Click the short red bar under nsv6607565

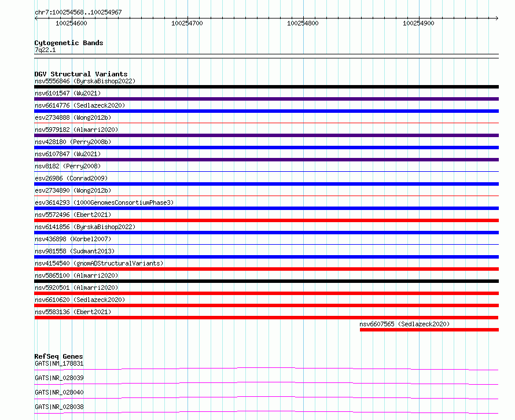(429, 330)
